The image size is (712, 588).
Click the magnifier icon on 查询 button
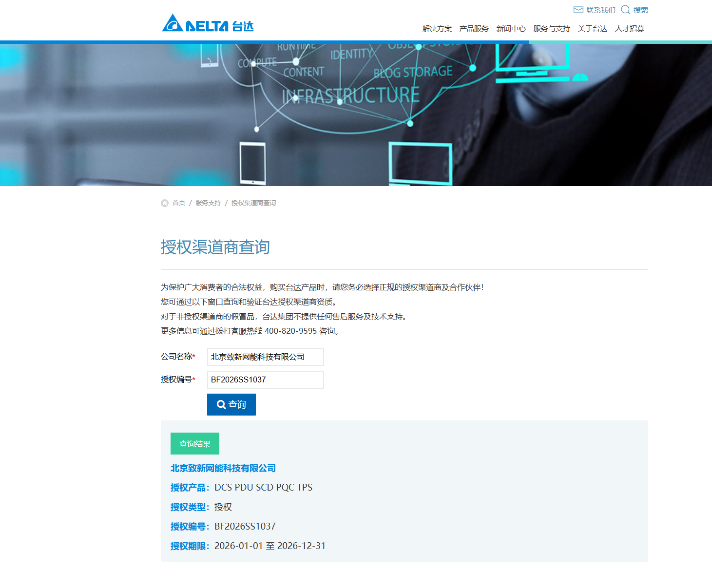pos(221,404)
